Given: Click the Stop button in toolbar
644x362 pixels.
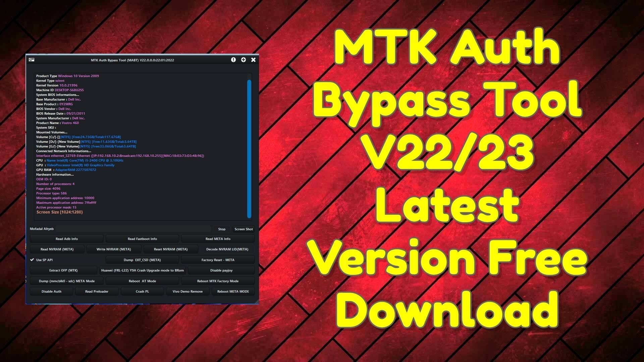Looking at the screenshot, I should (221, 229).
